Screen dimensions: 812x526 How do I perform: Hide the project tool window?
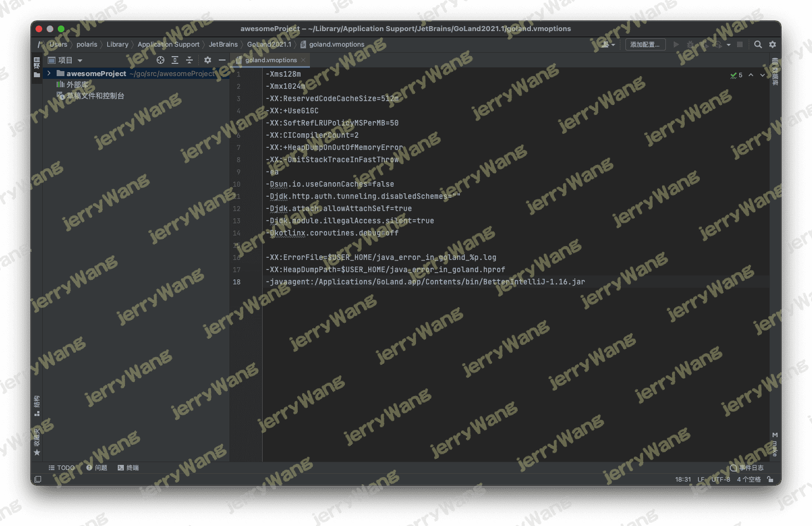(x=222, y=60)
